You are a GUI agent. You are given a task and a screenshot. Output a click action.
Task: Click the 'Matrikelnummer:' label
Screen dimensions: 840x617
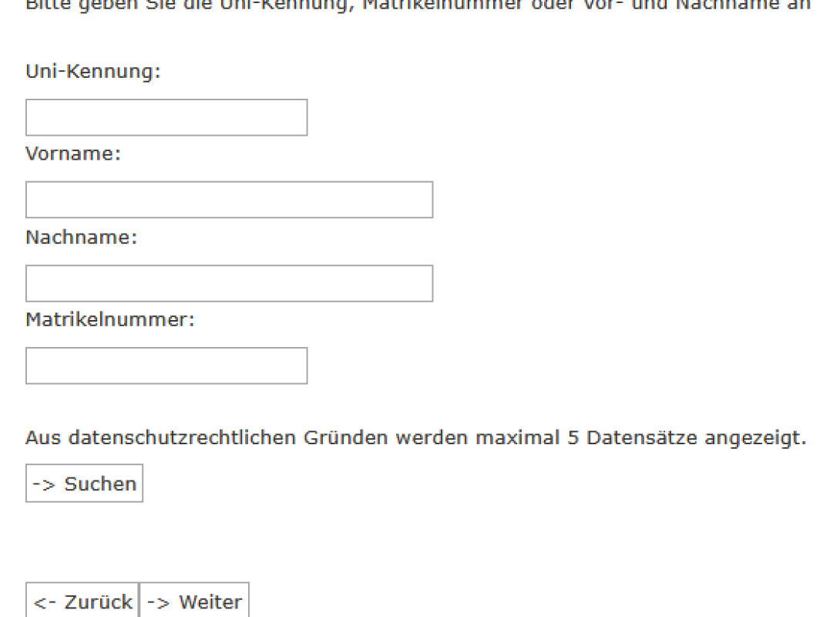point(110,319)
